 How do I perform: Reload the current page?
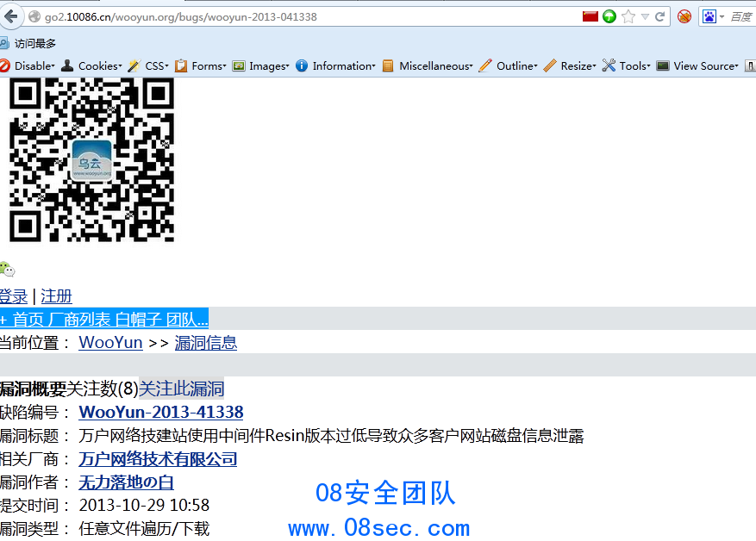[660, 17]
